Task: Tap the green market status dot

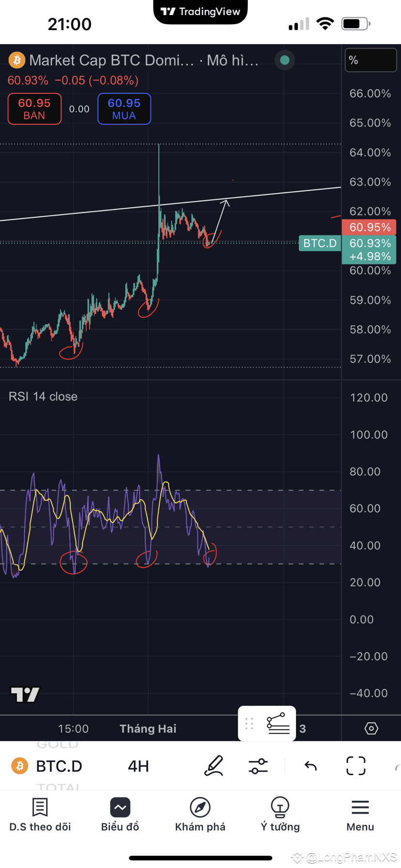Action: [x=285, y=60]
